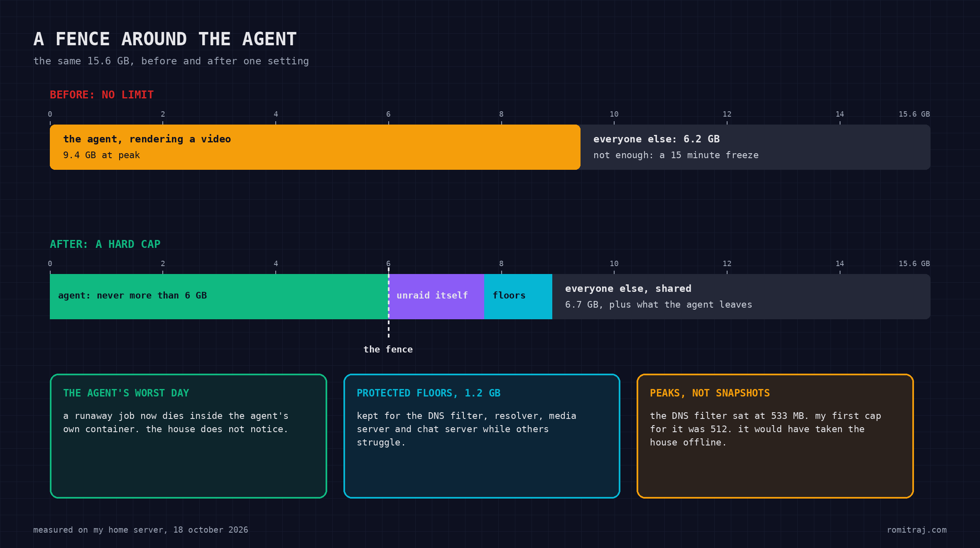
Task: Click 'PROTECTED FLOORS, 1.2 GB' card heading
Action: tap(429, 393)
